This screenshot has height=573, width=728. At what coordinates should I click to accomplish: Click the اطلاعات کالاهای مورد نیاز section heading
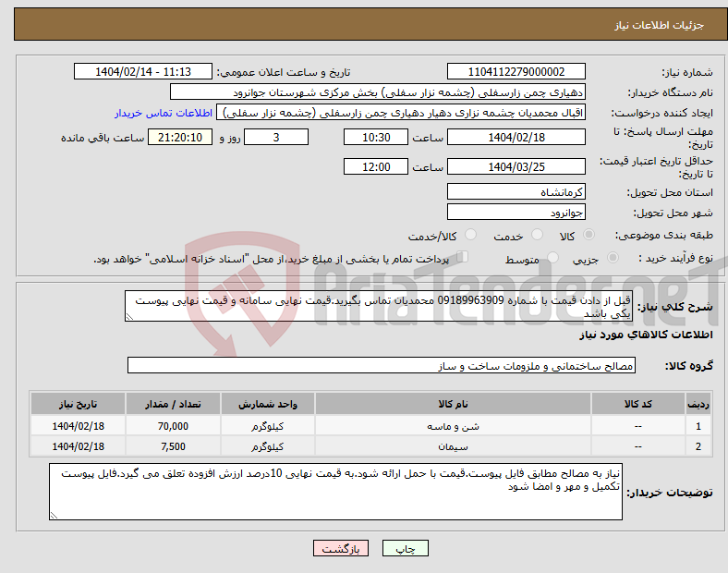(646, 335)
